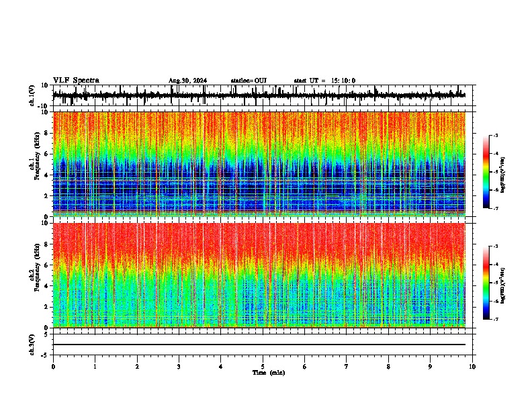Image resolution: width=532 pixels, height=411 pixels.
Task: Click the ch.2 color scale bar
Action: pos(486,283)
